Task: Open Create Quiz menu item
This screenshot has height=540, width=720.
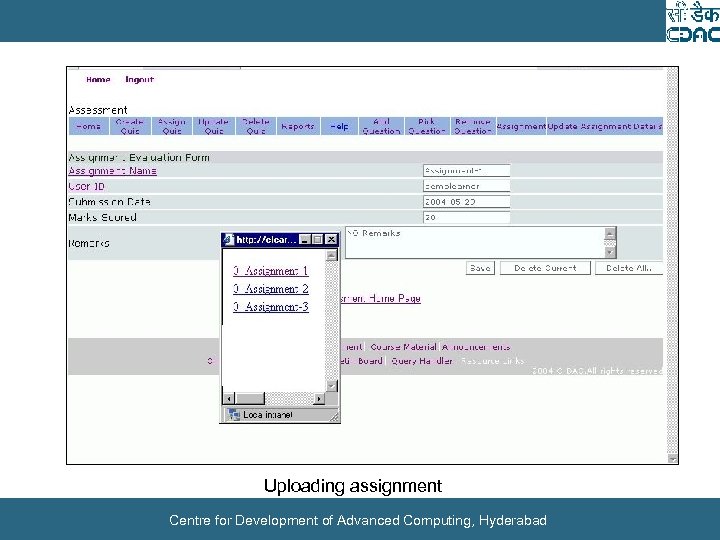Action: [130, 126]
